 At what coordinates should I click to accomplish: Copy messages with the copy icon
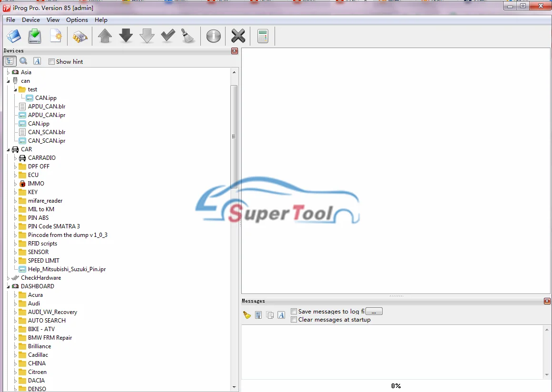pos(270,315)
